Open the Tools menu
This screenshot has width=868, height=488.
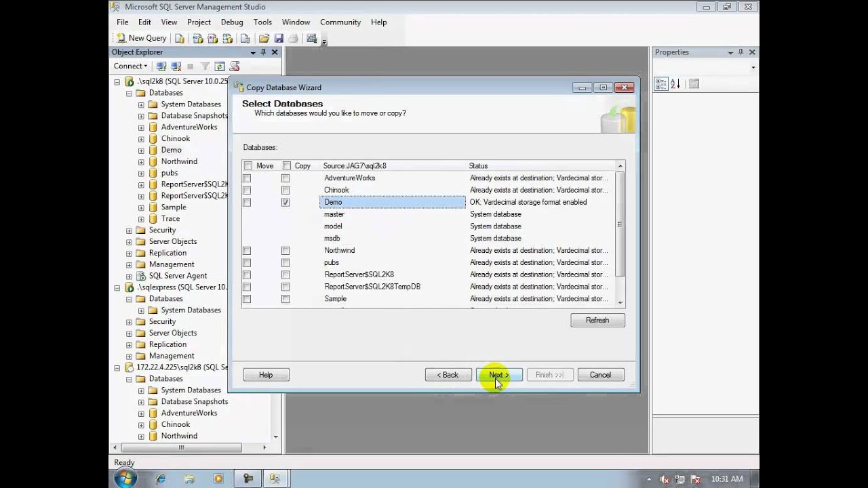coord(262,22)
